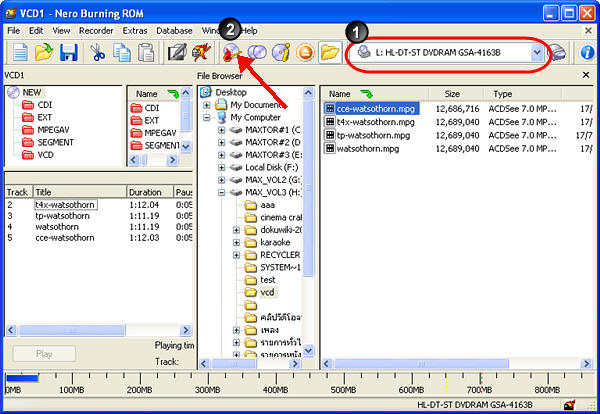The image size is (600, 414).
Task: Open help info blue icon
Action: pos(587,52)
